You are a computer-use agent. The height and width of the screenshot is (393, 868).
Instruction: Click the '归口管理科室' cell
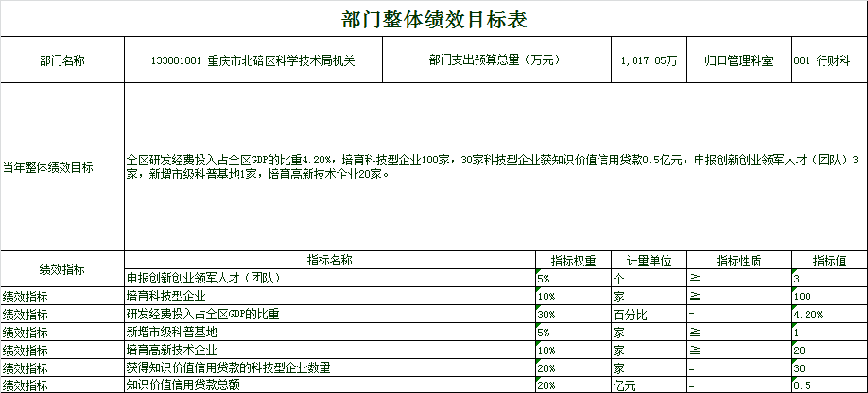click(739, 60)
